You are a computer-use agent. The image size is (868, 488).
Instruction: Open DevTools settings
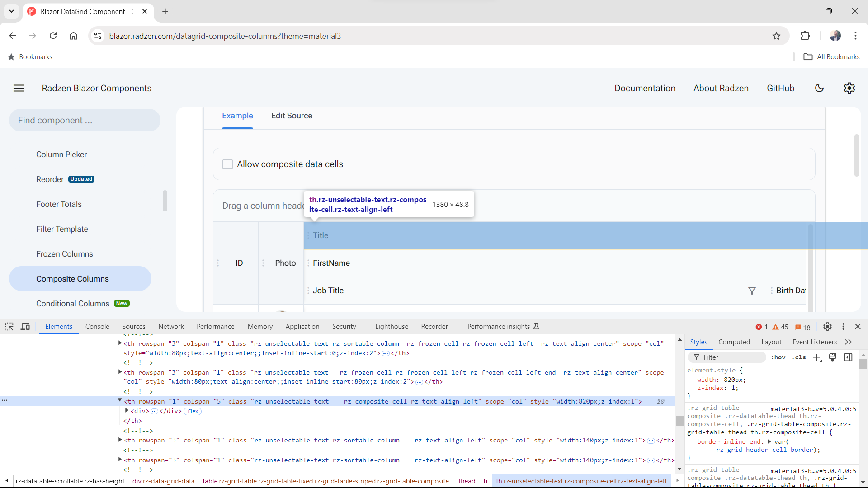828,326
